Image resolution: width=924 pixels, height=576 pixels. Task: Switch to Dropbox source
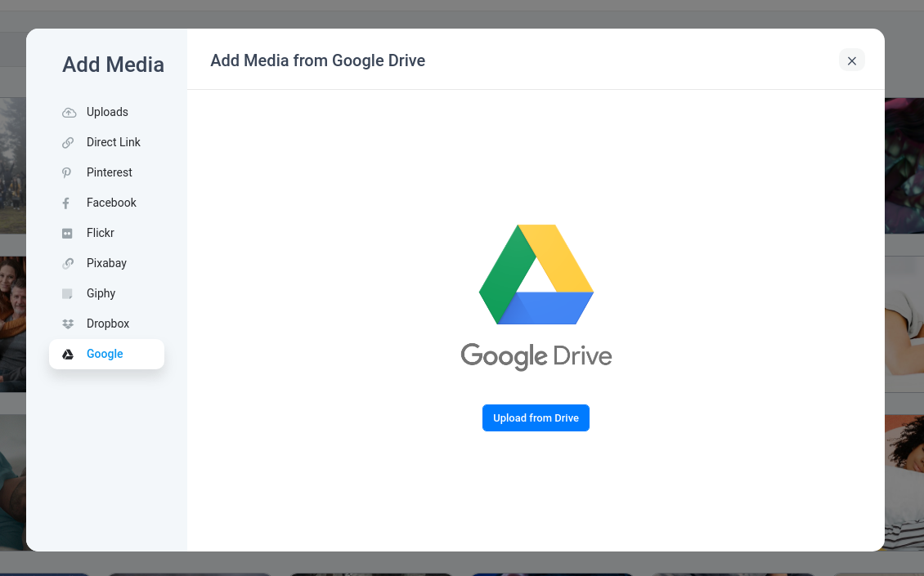point(106,324)
